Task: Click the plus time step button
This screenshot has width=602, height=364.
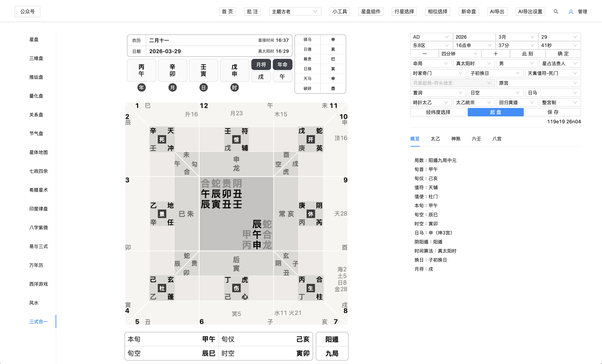Action: pos(495,54)
